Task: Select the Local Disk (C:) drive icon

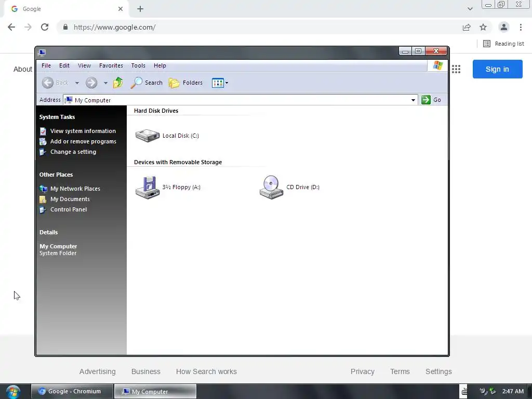Action: (148, 136)
